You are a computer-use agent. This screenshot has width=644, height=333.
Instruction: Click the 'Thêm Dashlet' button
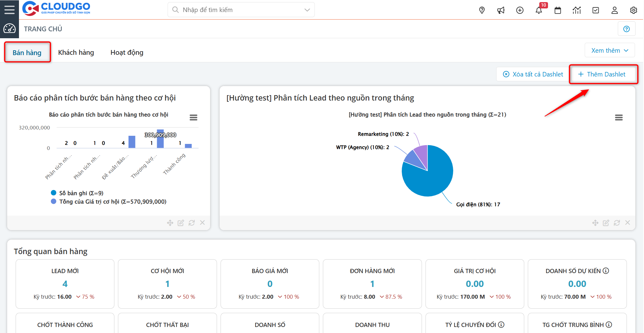[602, 74]
